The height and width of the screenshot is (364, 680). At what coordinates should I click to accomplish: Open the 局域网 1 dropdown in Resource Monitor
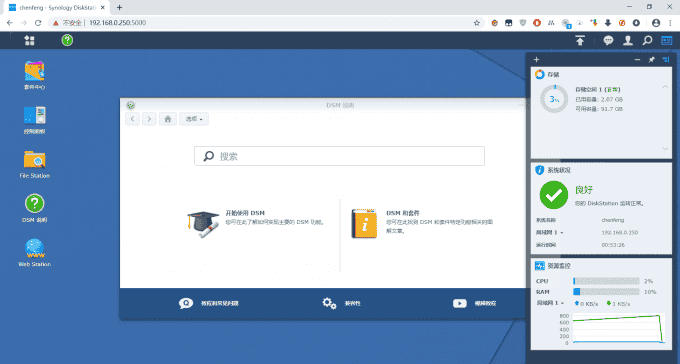click(551, 303)
